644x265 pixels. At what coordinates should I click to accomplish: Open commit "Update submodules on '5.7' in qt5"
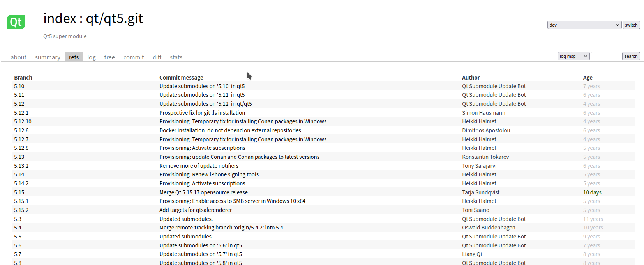201,254
